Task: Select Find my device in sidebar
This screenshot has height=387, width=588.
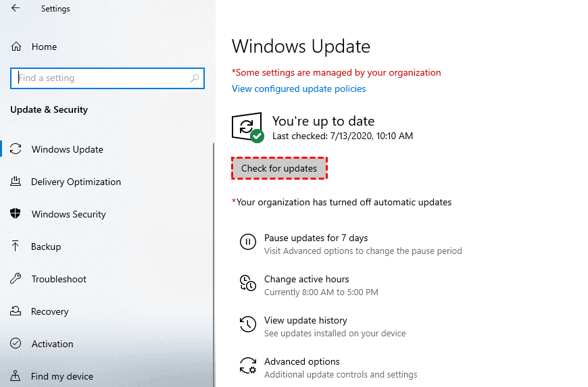Action: (x=62, y=376)
